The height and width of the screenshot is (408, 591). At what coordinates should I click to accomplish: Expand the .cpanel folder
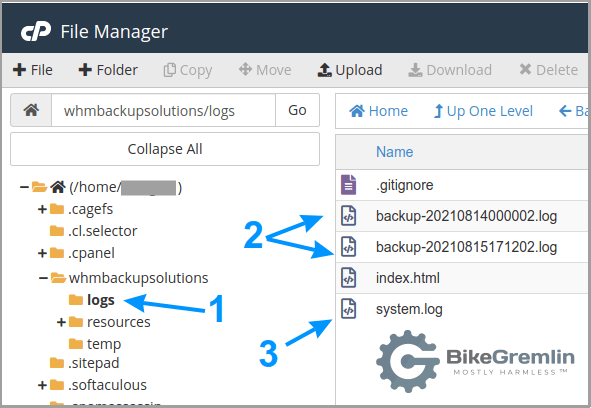pyautogui.click(x=42, y=253)
